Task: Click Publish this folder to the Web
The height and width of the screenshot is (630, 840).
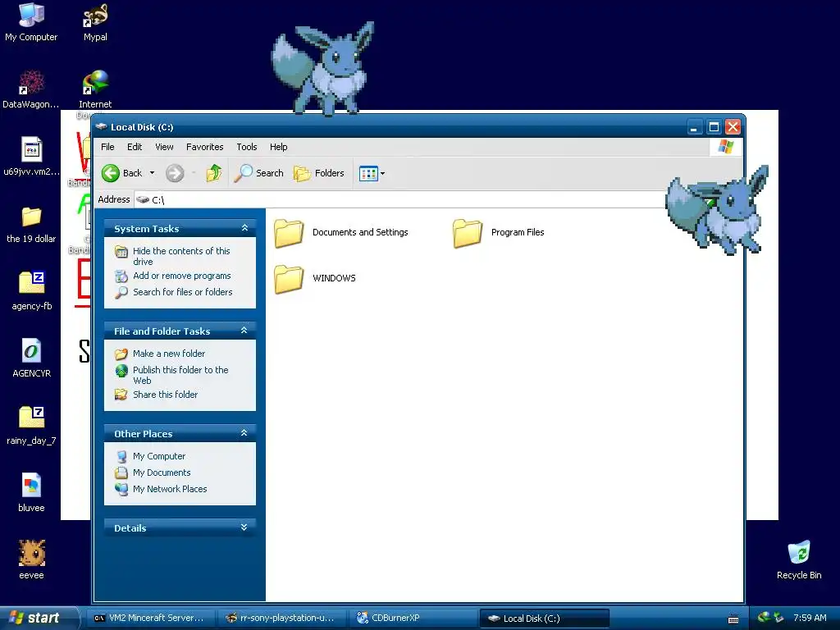Action: click(180, 375)
